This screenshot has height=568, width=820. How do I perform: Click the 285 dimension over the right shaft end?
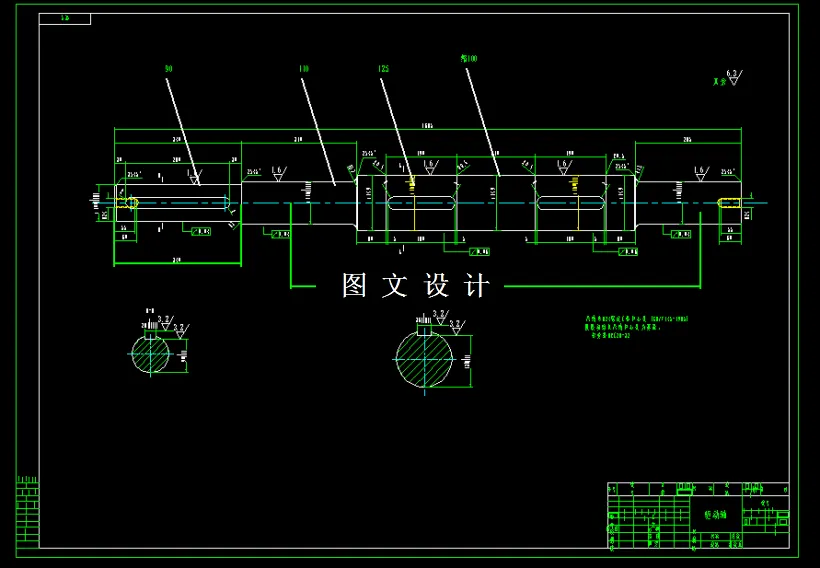[687, 139]
